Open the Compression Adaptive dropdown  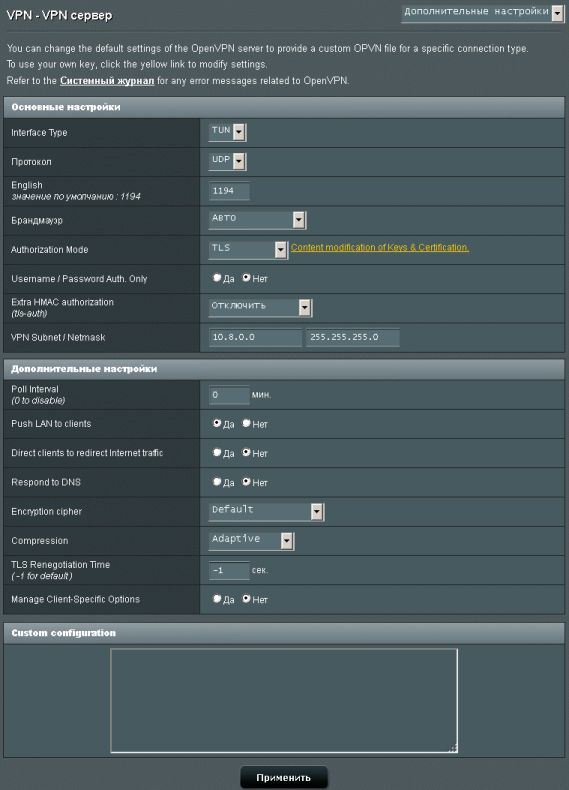(251, 541)
